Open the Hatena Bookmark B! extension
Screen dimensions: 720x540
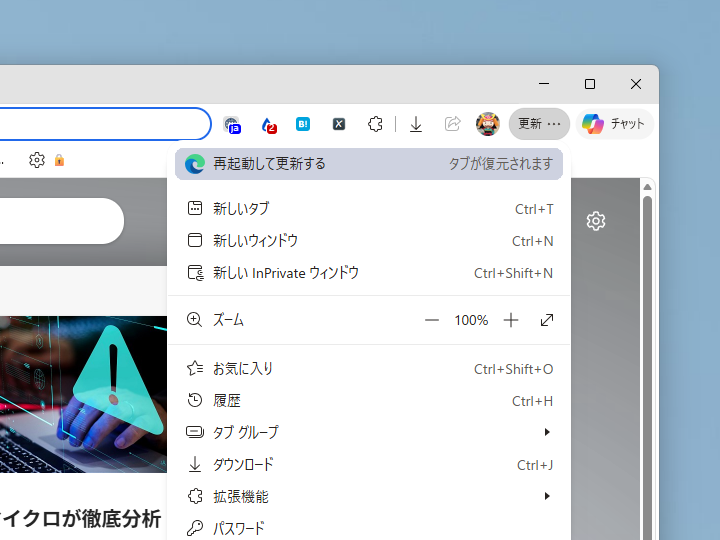(x=303, y=124)
